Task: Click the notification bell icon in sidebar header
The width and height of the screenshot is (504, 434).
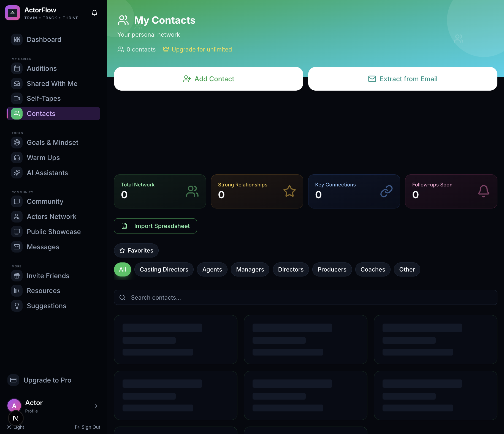Action: pos(94,13)
